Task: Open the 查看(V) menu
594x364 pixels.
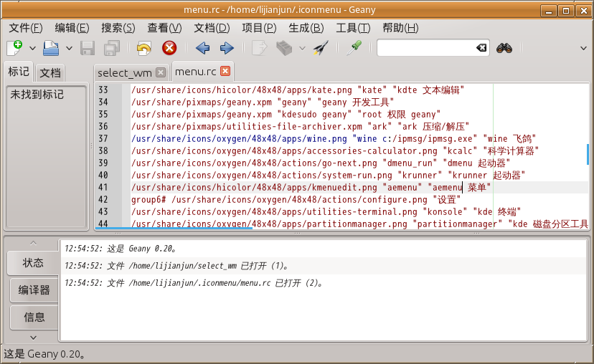Action: click(164, 28)
